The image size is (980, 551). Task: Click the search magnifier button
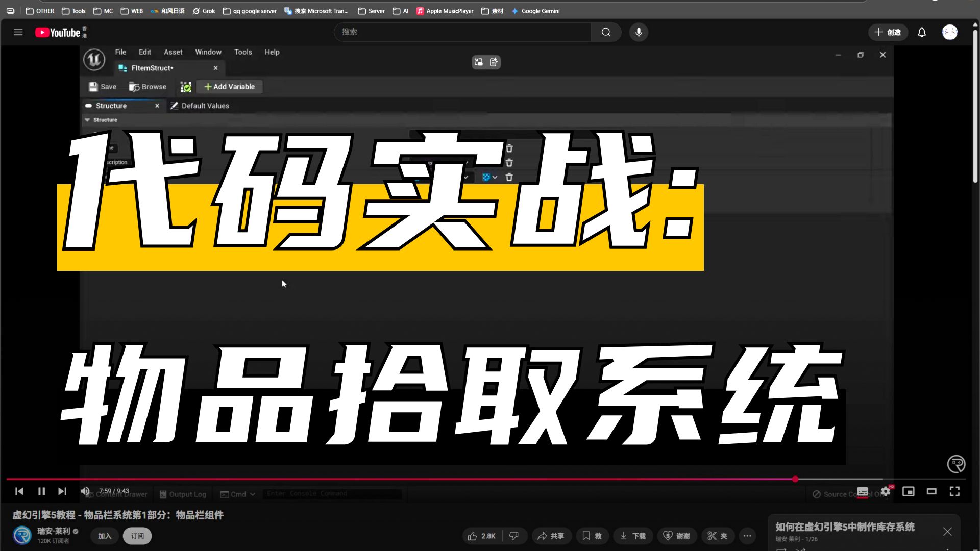click(x=606, y=32)
